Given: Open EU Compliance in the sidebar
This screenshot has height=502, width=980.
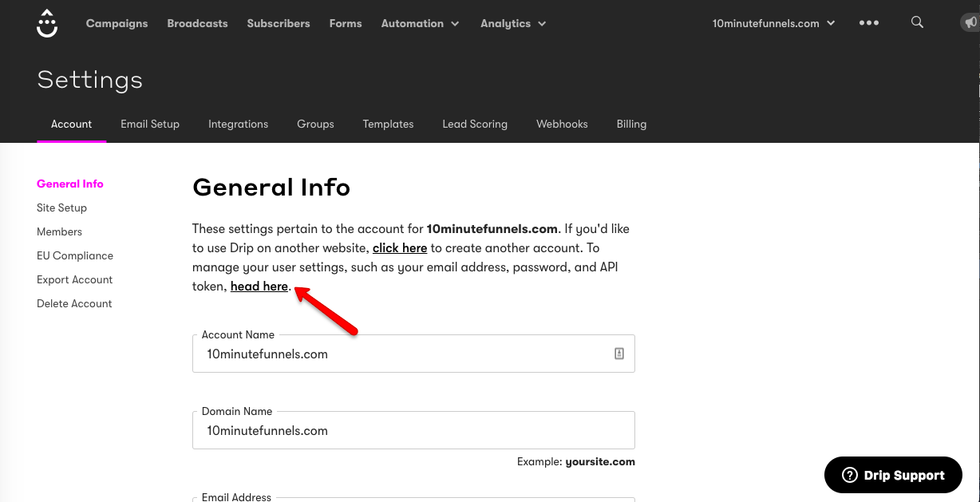Looking at the screenshot, I should (x=75, y=255).
